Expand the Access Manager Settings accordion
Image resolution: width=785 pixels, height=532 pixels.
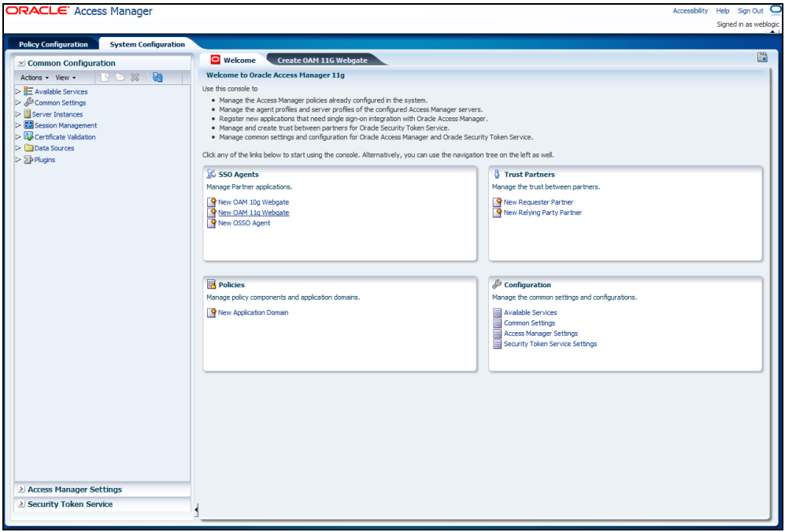[x=21, y=490]
